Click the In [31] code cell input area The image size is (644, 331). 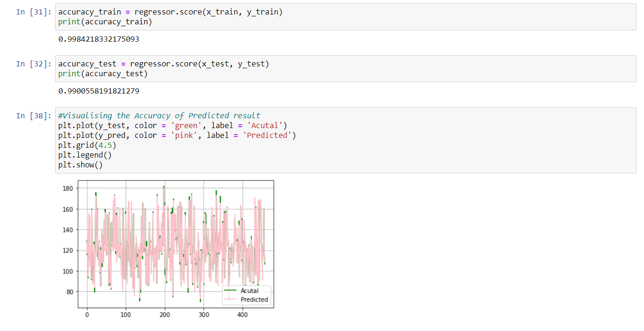(x=345, y=17)
